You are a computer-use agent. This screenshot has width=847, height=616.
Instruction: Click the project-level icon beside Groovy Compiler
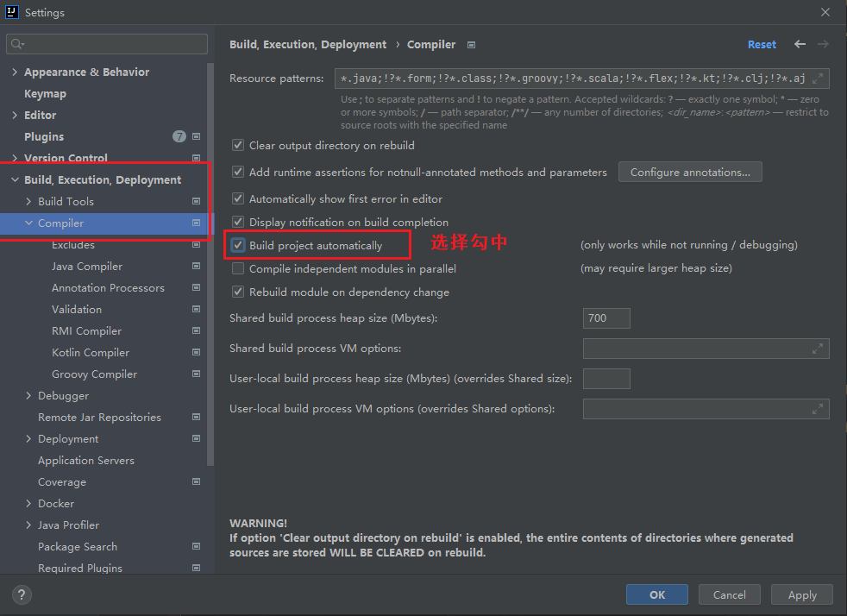pyautogui.click(x=196, y=374)
